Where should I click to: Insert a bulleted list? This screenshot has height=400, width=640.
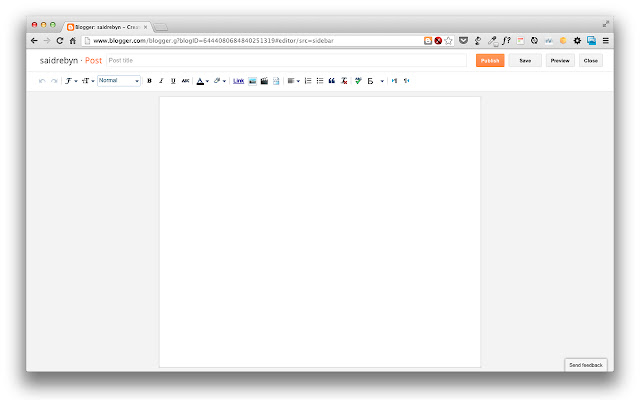[x=319, y=80]
